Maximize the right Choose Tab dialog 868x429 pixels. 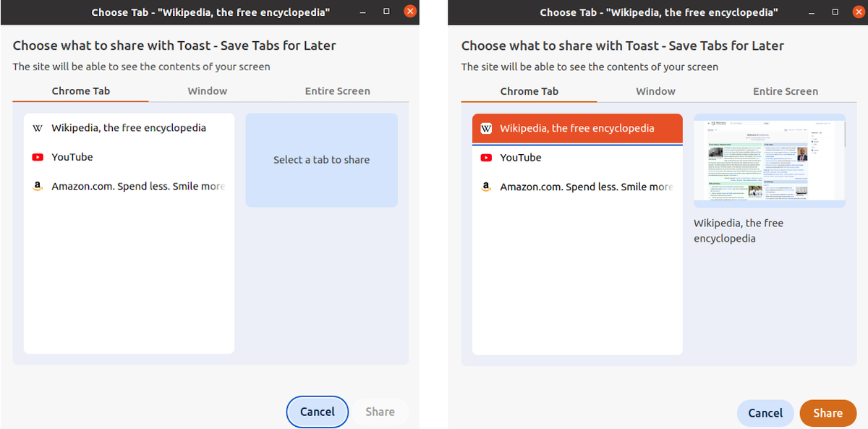click(x=835, y=12)
